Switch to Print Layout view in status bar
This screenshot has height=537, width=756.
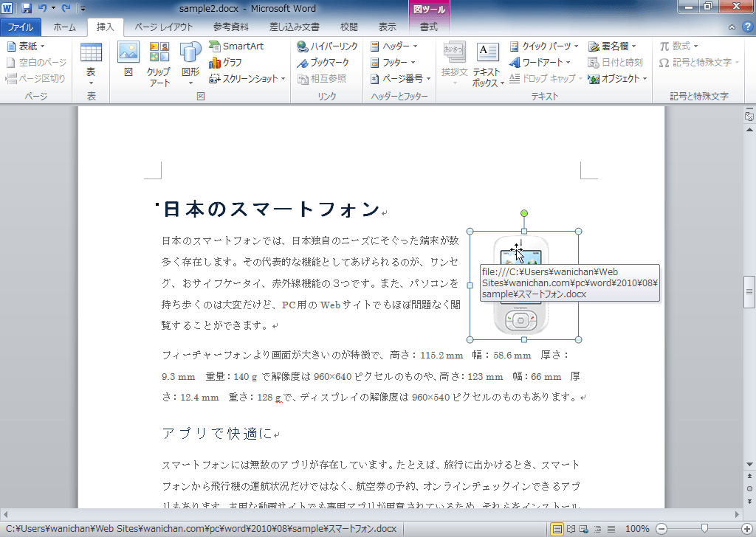557,530
